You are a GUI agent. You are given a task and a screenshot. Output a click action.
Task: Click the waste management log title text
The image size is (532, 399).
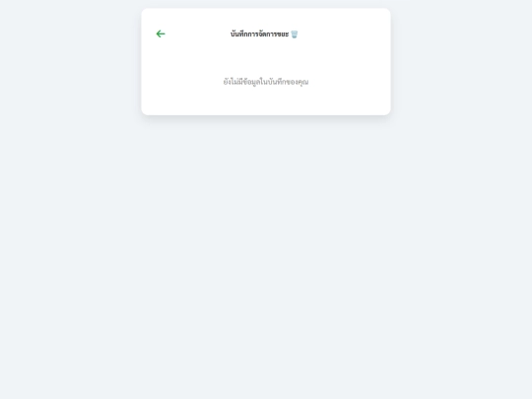click(259, 34)
